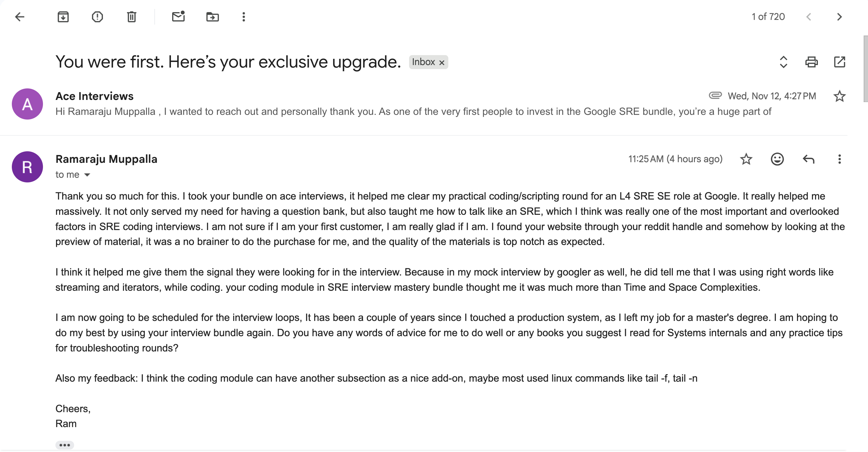Open conversation in a new window
This screenshot has height=452, width=868.
click(839, 62)
